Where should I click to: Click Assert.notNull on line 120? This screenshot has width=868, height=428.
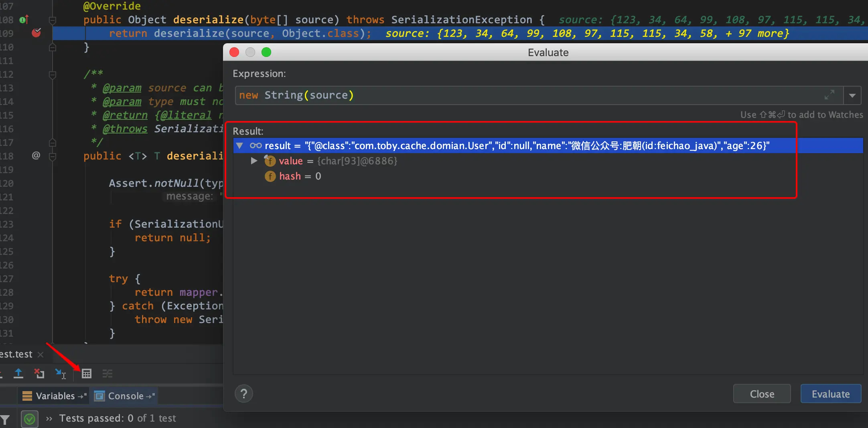[154, 183]
